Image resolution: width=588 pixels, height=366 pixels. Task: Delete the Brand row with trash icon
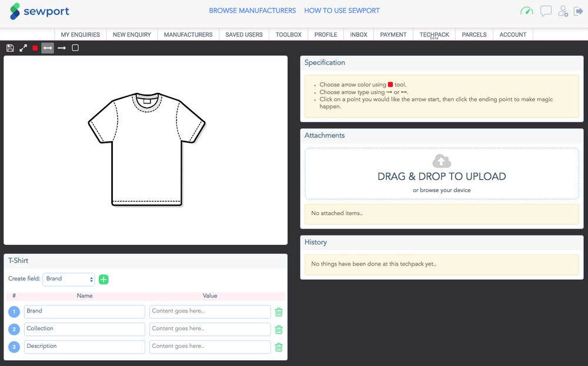(279, 312)
